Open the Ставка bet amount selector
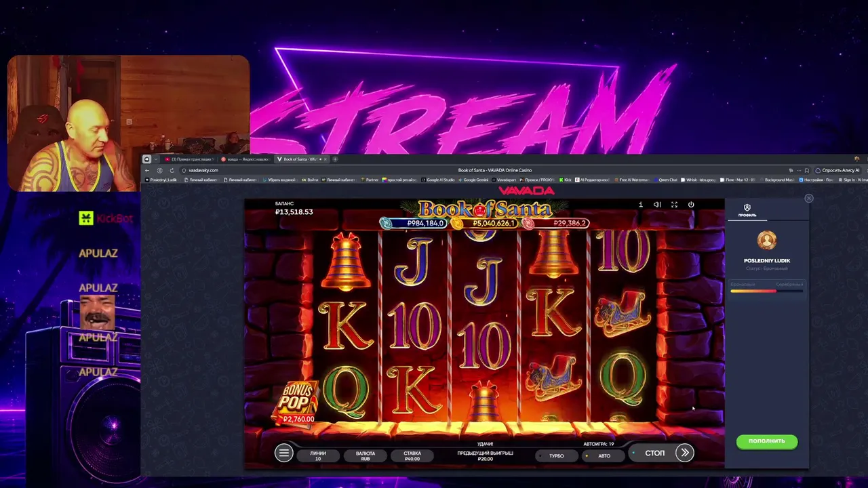Viewport: 868px width, 488px height. click(x=412, y=455)
